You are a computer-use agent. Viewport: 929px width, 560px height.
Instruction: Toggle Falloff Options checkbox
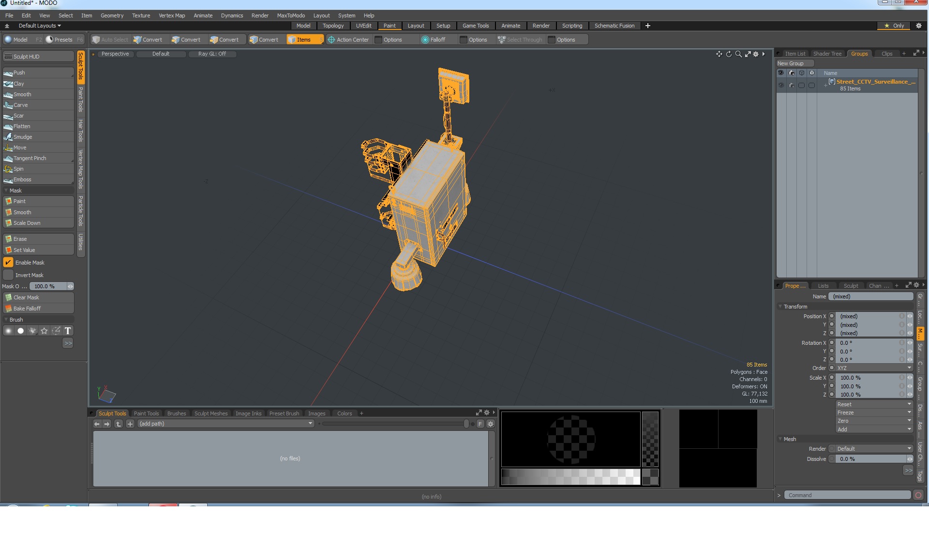pyautogui.click(x=464, y=40)
